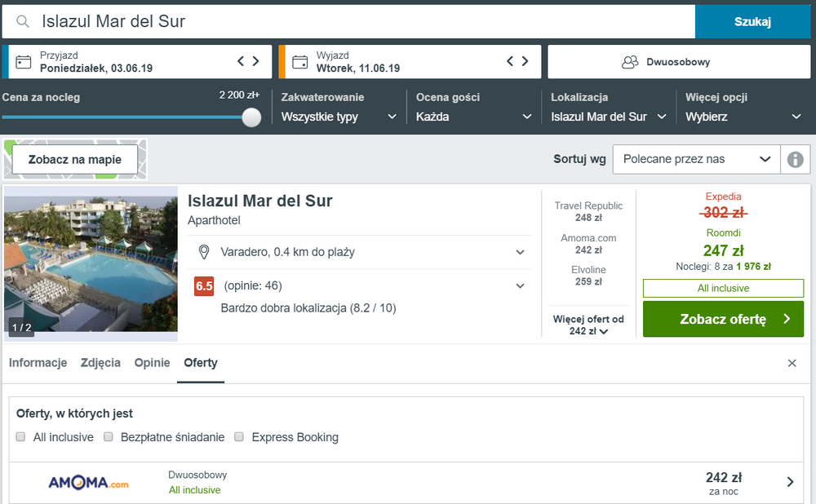
Task: Open the sorting info icon
Action: (795, 159)
